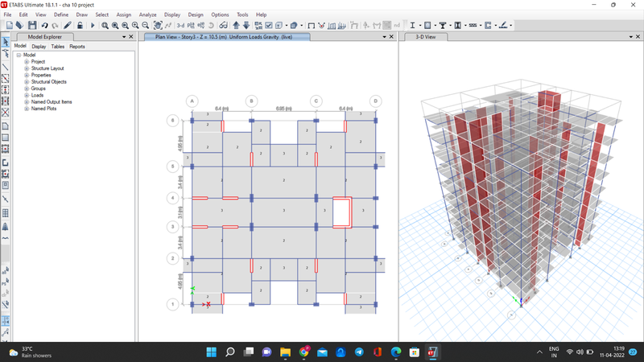Collapse the root Model node
This screenshot has height=362, width=644.
[x=19, y=55]
